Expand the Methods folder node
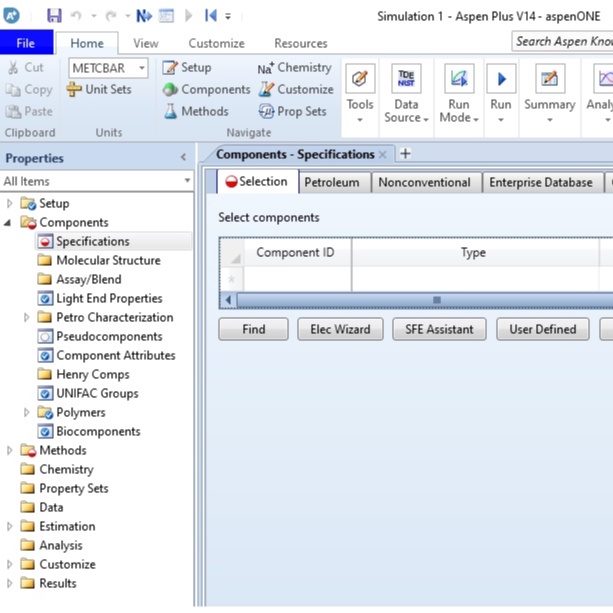The height and width of the screenshot is (613, 613). pyautogui.click(x=10, y=451)
